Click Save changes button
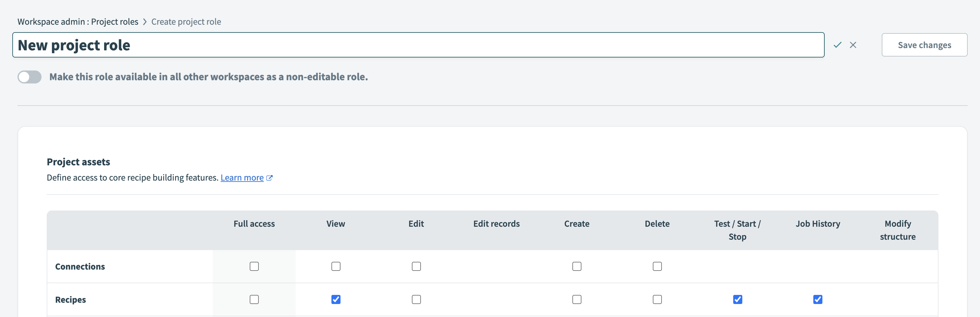The width and height of the screenshot is (980, 317). [924, 45]
